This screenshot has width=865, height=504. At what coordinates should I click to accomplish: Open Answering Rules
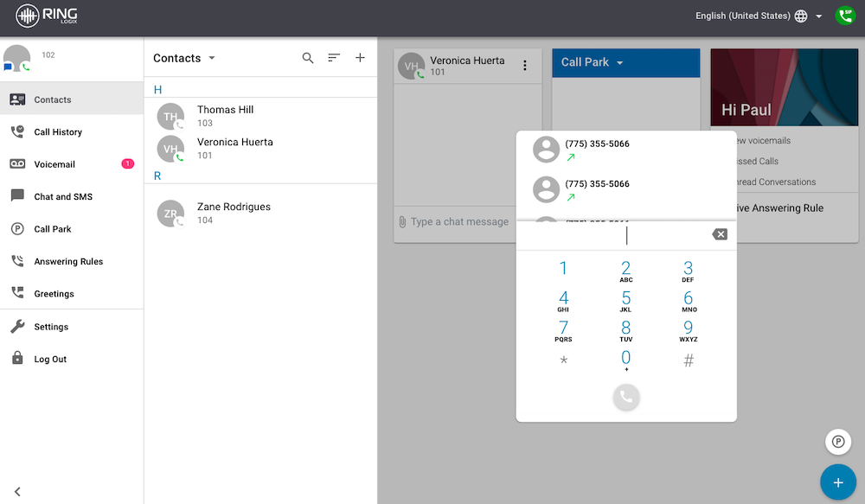72,261
